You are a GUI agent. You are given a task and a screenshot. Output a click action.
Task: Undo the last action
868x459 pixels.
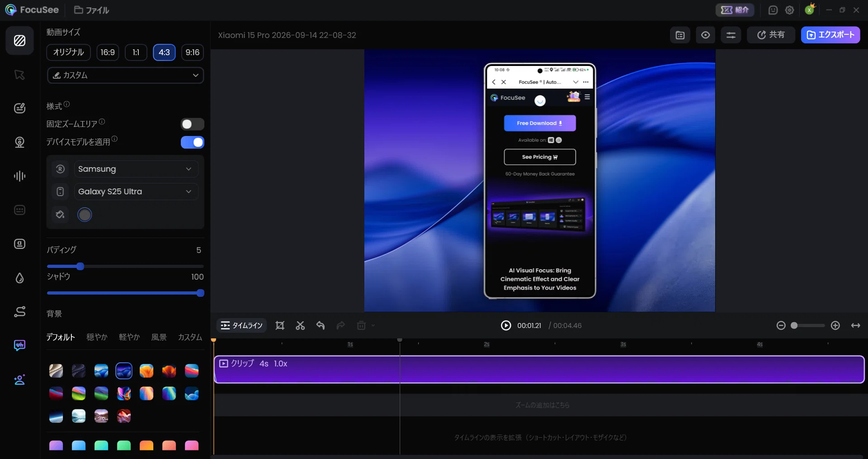(x=321, y=325)
